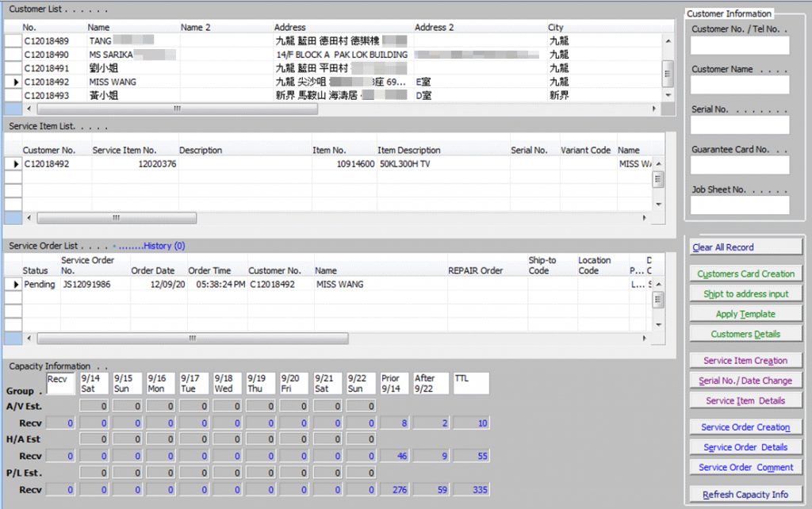This screenshot has width=812, height=509.
Task: Click the Apply Template button
Action: point(745,314)
